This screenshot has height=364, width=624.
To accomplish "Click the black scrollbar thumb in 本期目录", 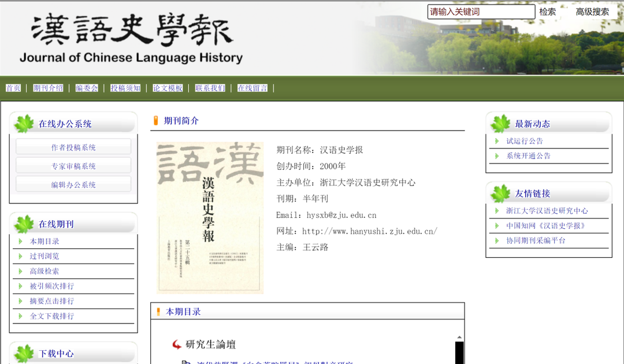I will click(x=459, y=353).
